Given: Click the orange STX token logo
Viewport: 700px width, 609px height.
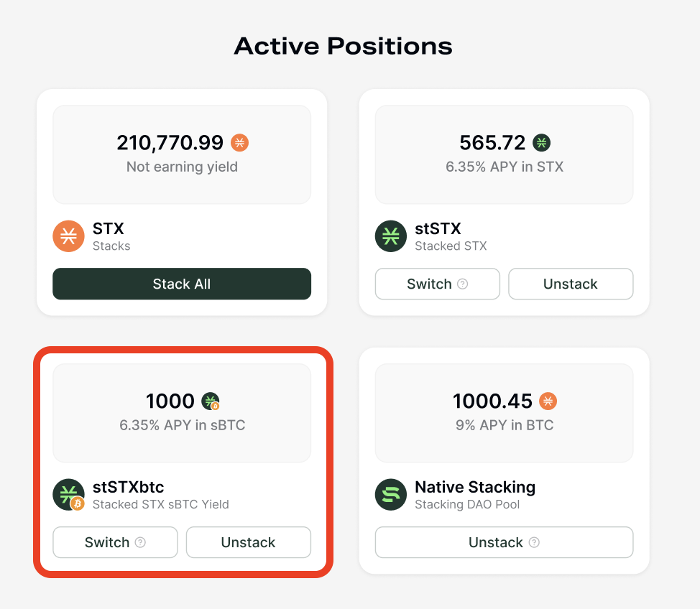Looking at the screenshot, I should [68, 236].
